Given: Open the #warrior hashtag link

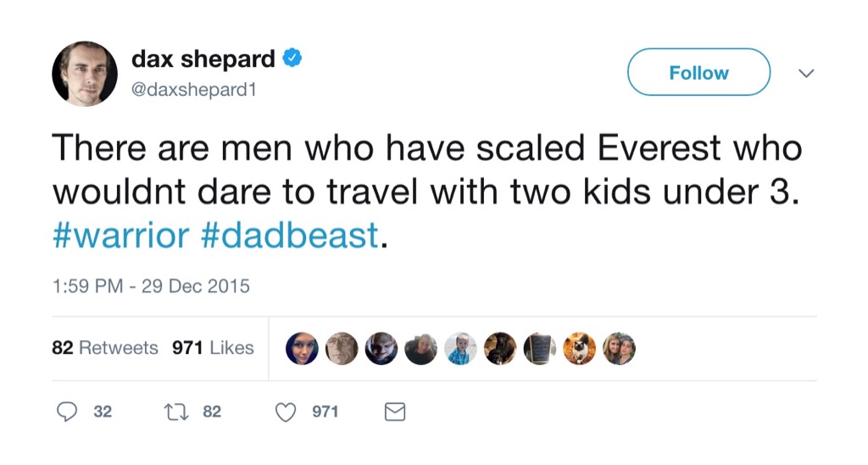Looking at the screenshot, I should (120, 236).
